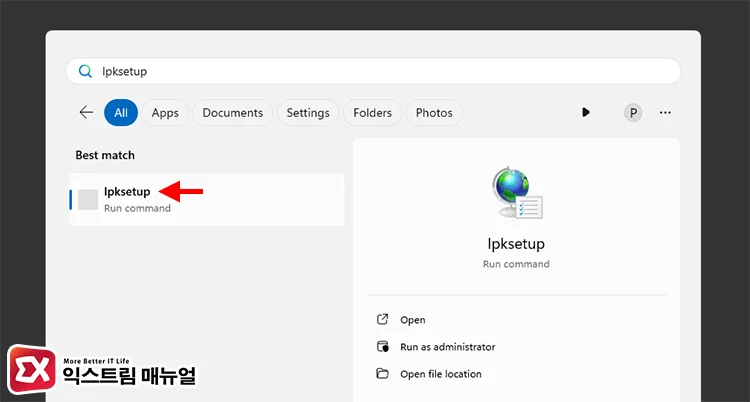This screenshot has width=750, height=402.
Task: Select the All filter tab
Action: click(120, 113)
